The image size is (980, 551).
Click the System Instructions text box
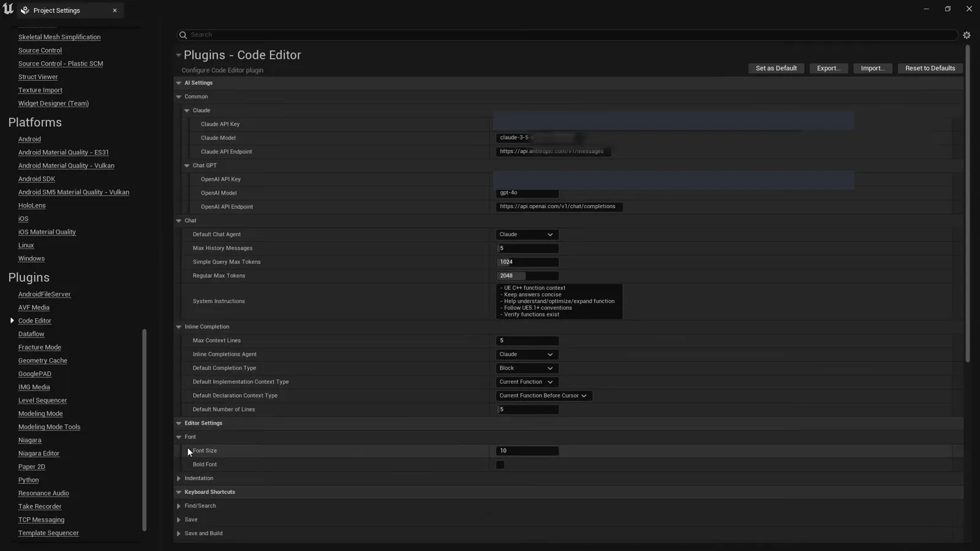[559, 301]
